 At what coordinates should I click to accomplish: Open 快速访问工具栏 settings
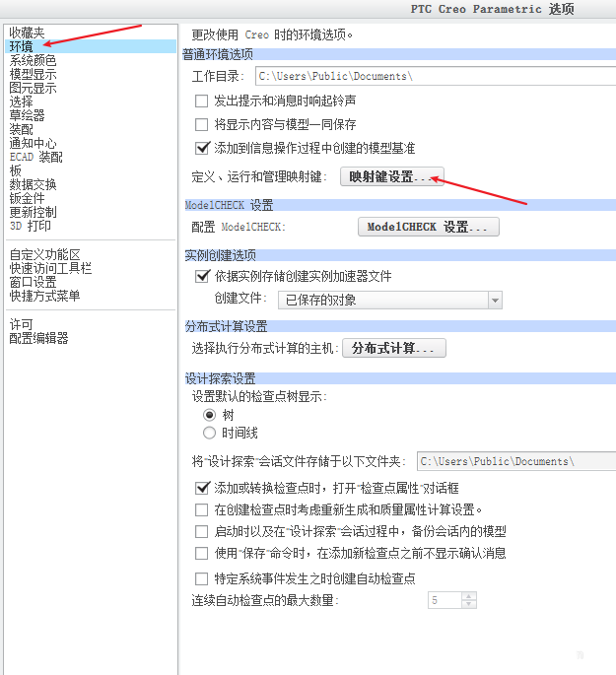pyautogui.click(x=50, y=268)
